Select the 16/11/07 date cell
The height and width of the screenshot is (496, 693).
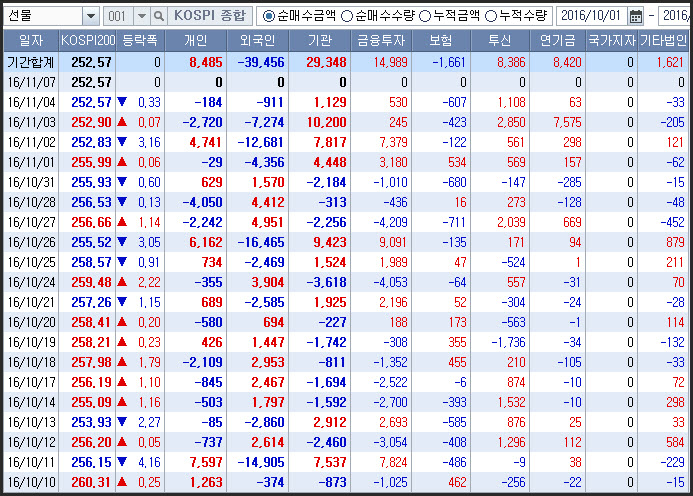point(32,82)
